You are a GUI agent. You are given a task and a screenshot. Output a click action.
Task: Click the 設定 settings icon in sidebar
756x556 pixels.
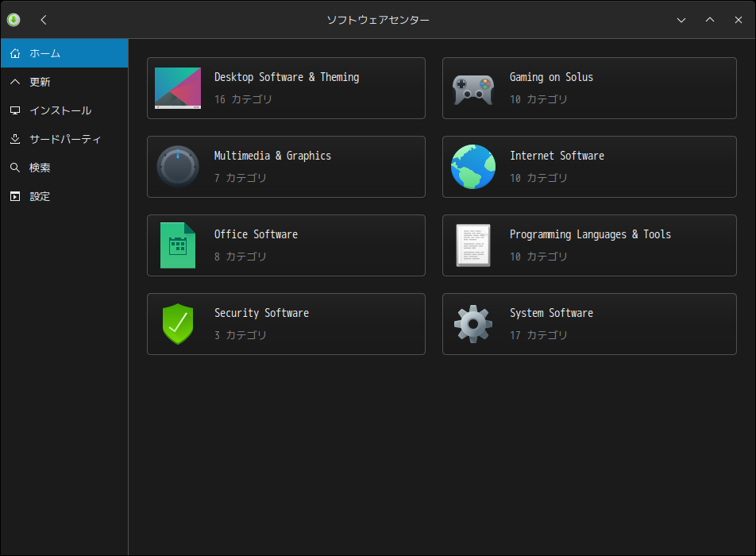pyautogui.click(x=15, y=196)
